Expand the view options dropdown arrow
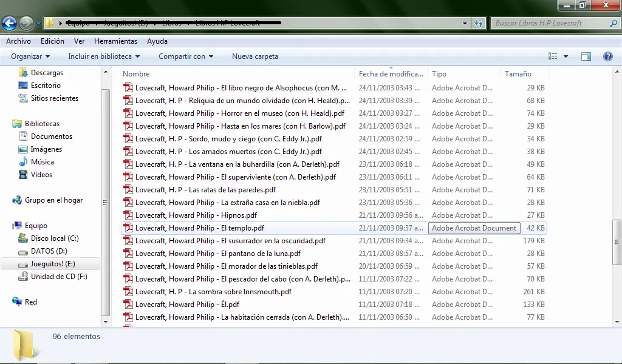 click(566, 56)
